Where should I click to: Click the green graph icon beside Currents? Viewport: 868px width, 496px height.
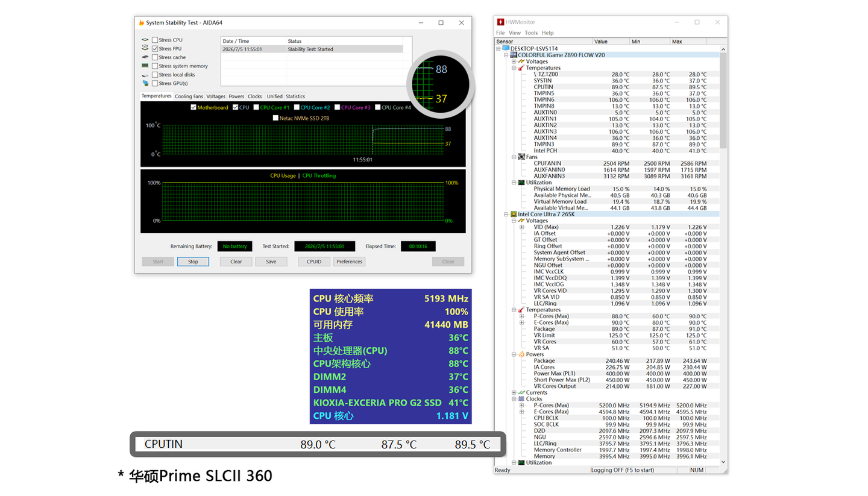click(x=521, y=392)
